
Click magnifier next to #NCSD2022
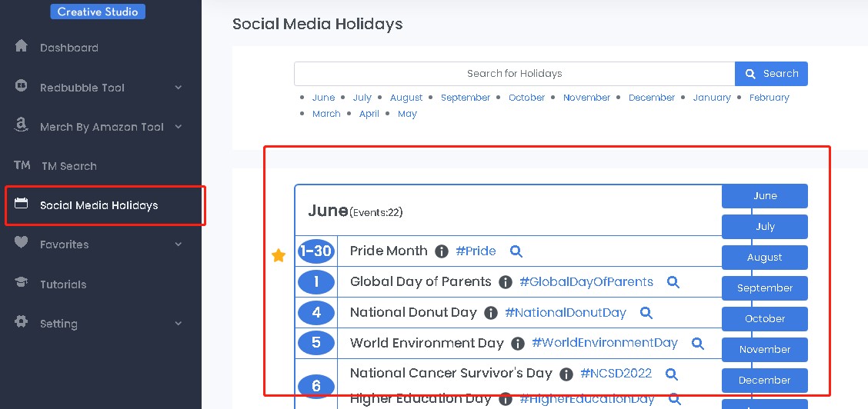(x=672, y=374)
